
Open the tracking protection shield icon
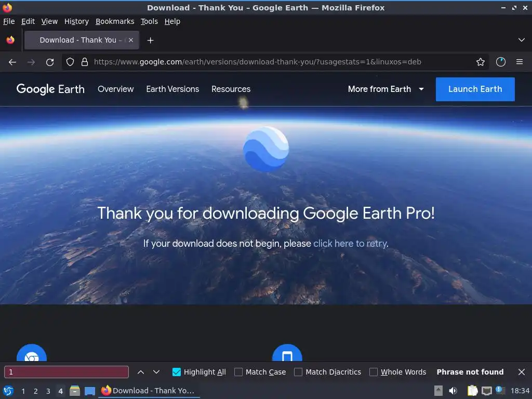[70, 62]
